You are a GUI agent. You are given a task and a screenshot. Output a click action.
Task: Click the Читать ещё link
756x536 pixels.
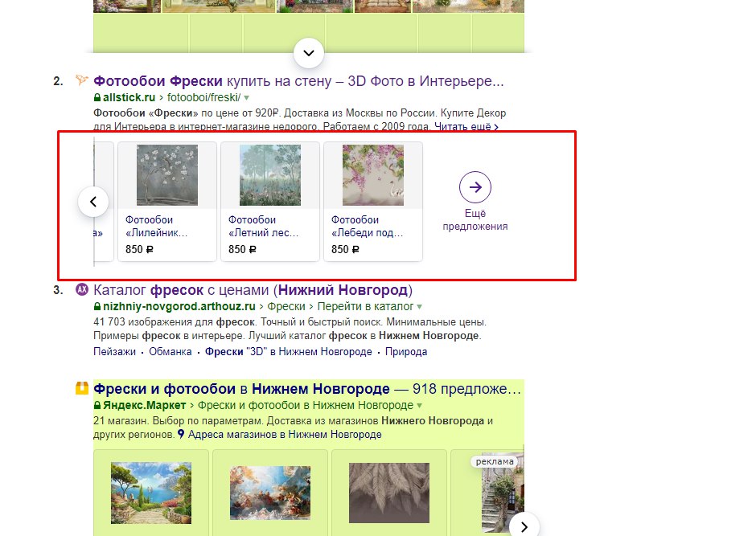(466, 127)
